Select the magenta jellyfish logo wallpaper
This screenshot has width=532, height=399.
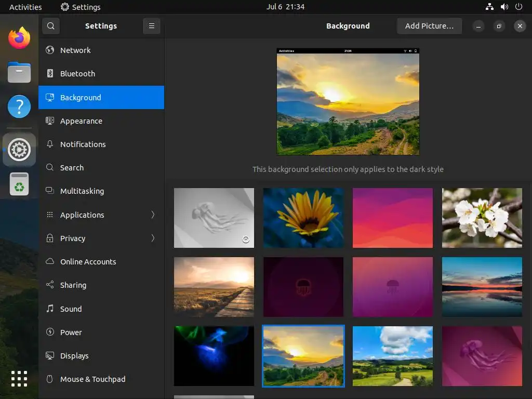[x=393, y=287]
